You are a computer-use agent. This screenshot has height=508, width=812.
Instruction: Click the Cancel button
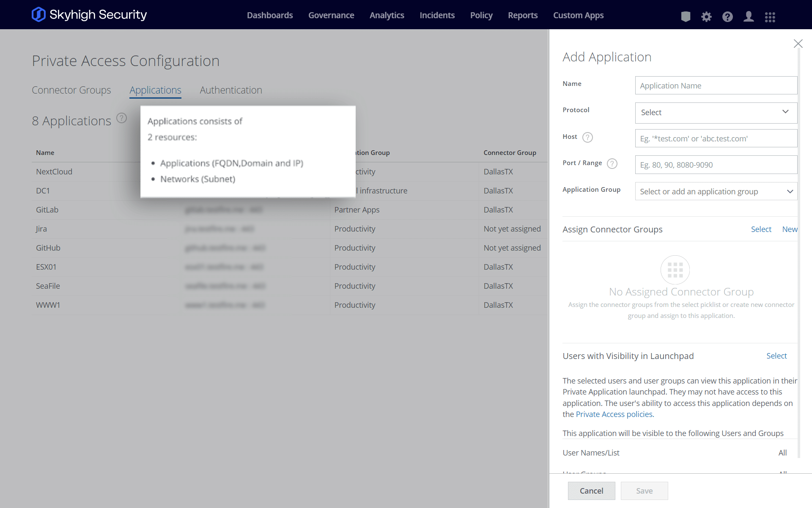[591, 491]
